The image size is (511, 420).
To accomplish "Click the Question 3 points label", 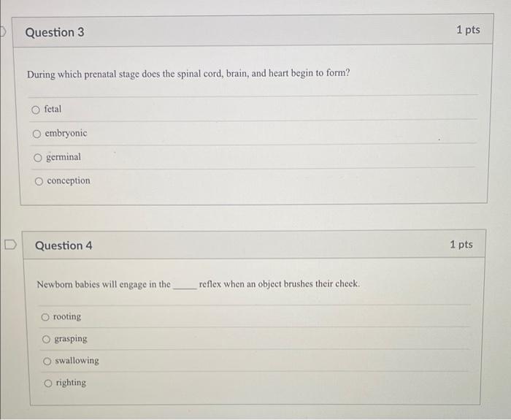I will [468, 30].
